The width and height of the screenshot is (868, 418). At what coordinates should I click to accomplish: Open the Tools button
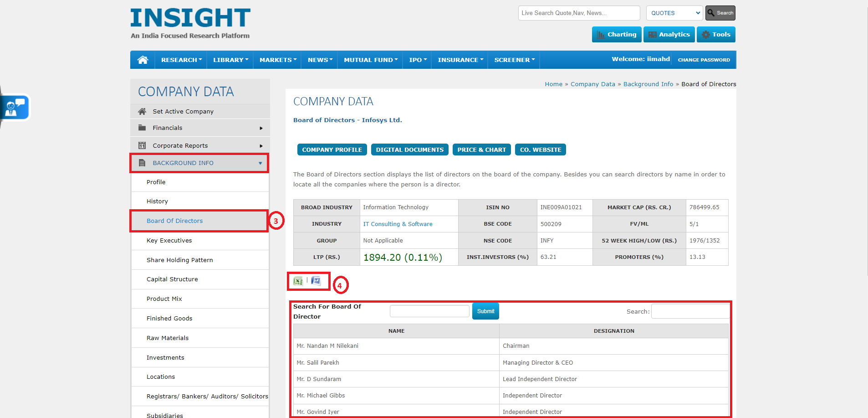(716, 35)
